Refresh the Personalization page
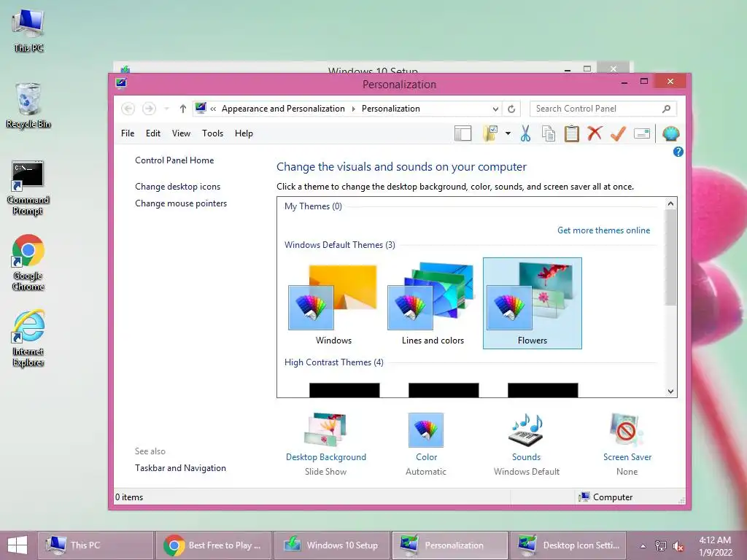 pos(511,109)
